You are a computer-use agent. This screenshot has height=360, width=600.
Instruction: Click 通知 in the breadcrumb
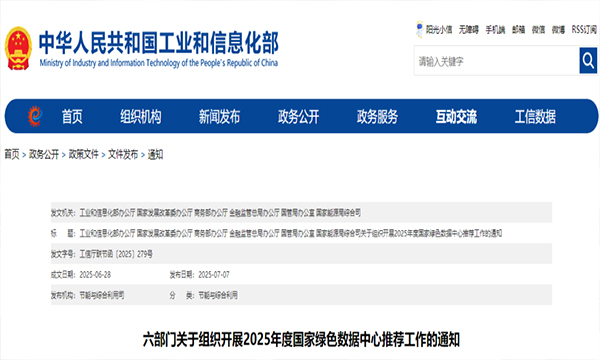(155, 154)
